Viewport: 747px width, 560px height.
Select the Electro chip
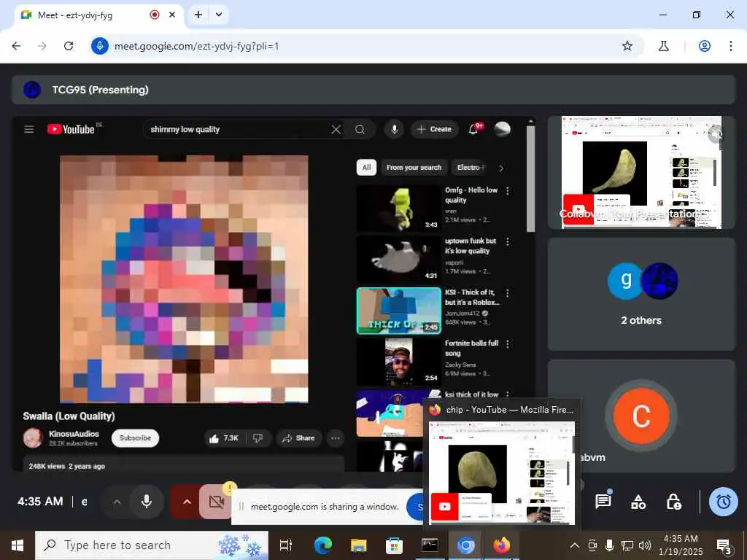(471, 167)
